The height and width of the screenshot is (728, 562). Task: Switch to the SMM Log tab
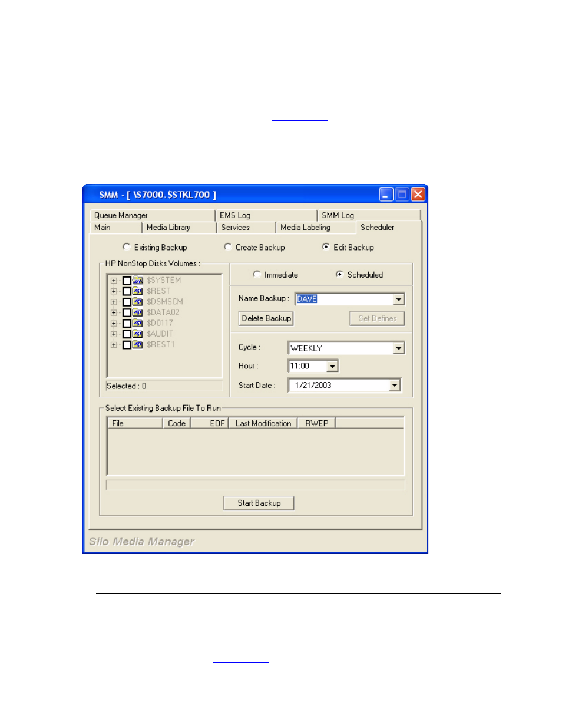(369, 215)
